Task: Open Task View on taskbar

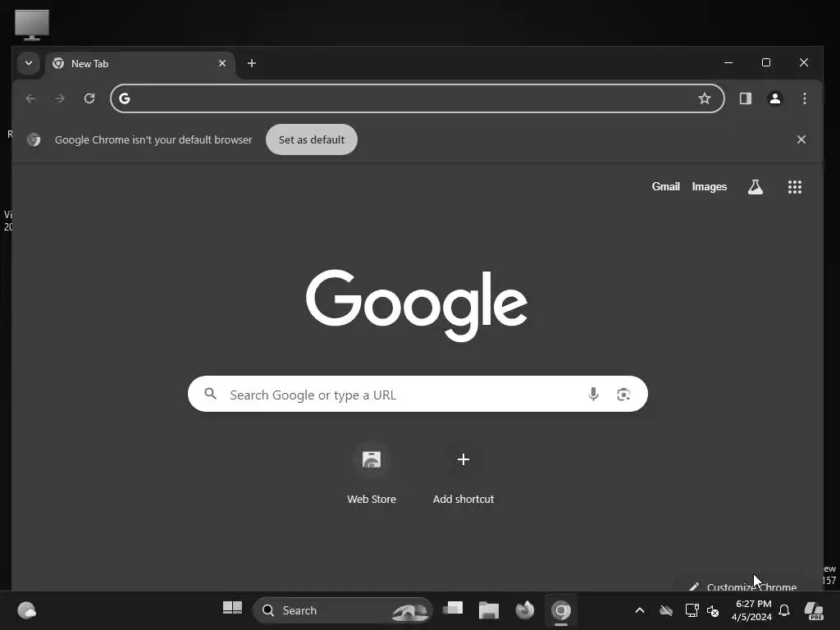Action: point(453,609)
